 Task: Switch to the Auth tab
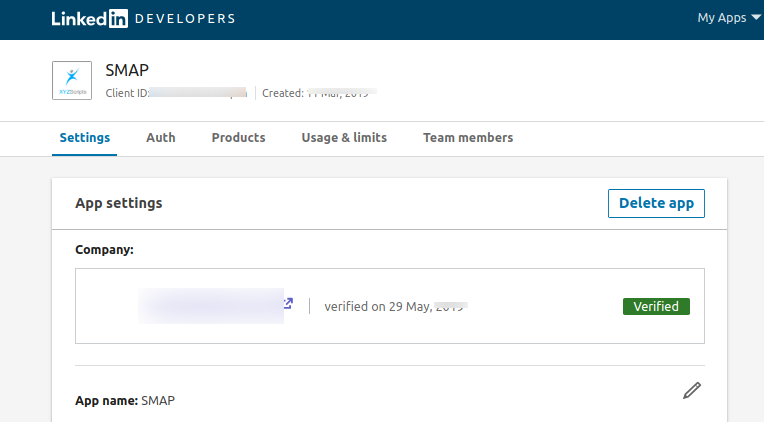click(x=161, y=138)
